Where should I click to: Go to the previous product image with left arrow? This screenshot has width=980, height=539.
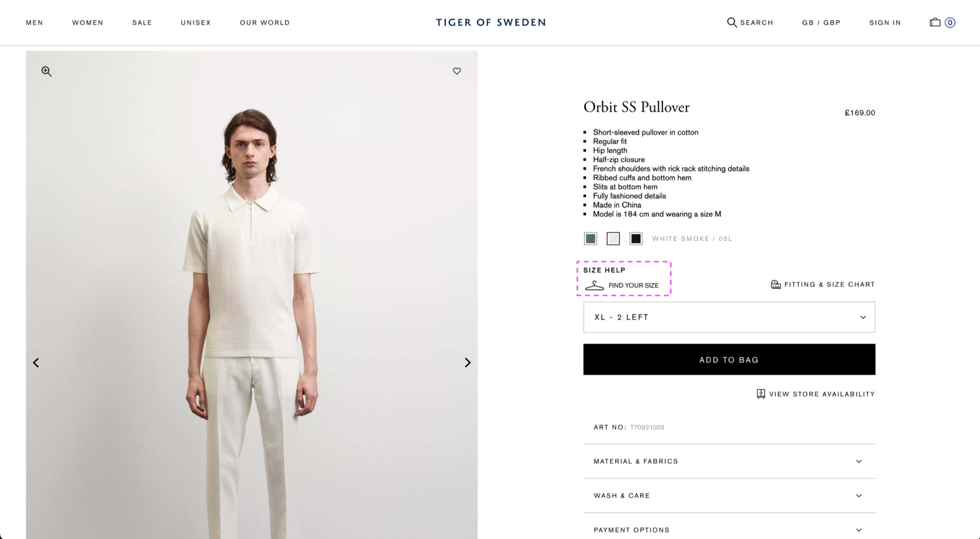[x=36, y=362]
